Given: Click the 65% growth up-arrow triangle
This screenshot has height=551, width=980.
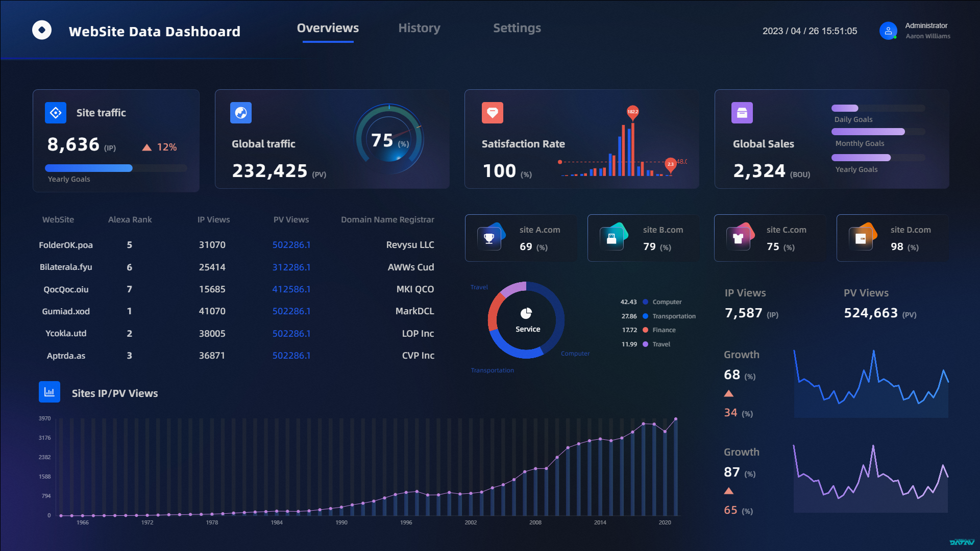Looking at the screenshot, I should [729, 491].
